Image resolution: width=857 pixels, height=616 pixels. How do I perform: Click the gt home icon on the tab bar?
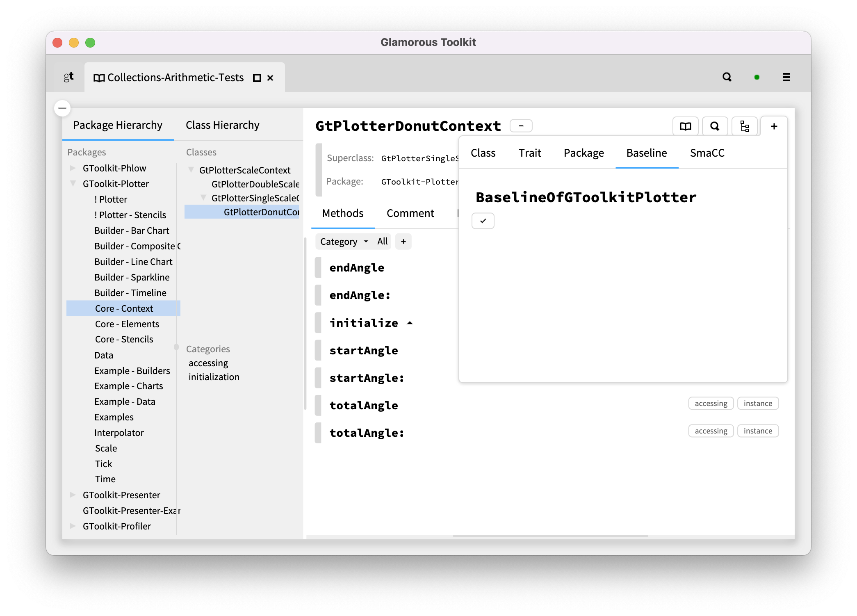[x=68, y=77]
